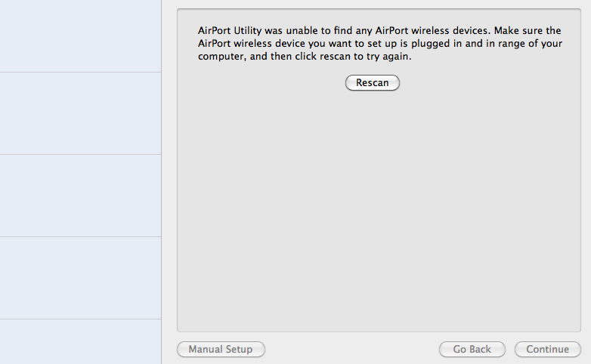Select the partially visible bottom sidebar row
This screenshot has width=591, height=364.
pos(80,342)
